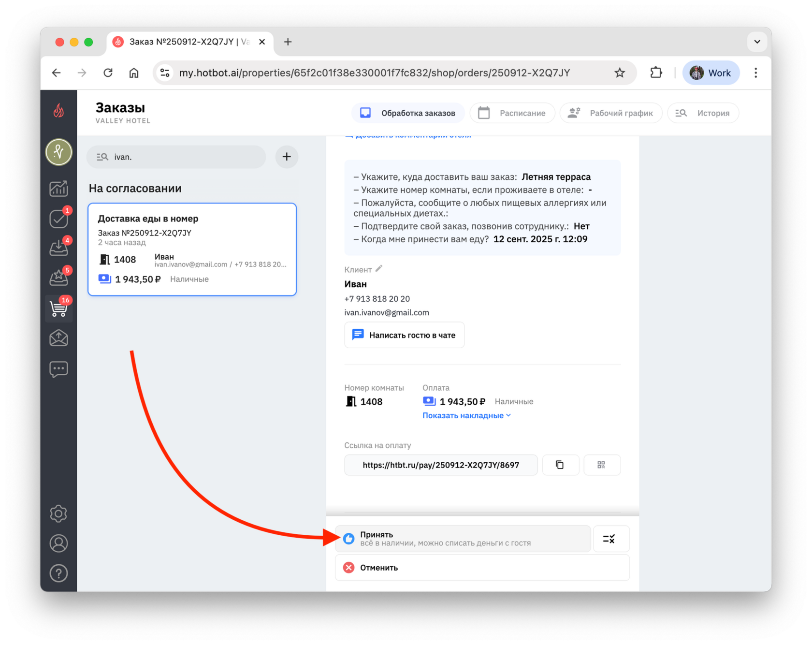The height and width of the screenshot is (645, 812).
Task: Open the Chrome three-dot menu
Action: coord(755,73)
